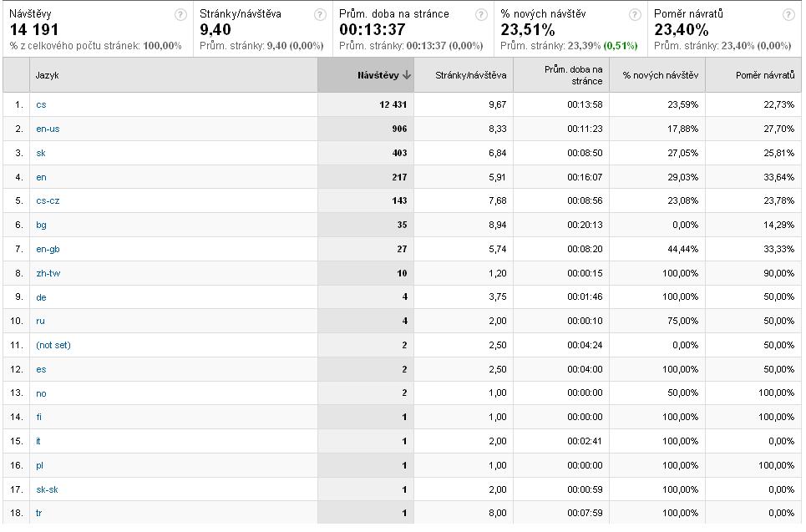Image resolution: width=806 pixels, height=532 pixels.
Task: Click the (not set) language link
Action: tap(53, 345)
